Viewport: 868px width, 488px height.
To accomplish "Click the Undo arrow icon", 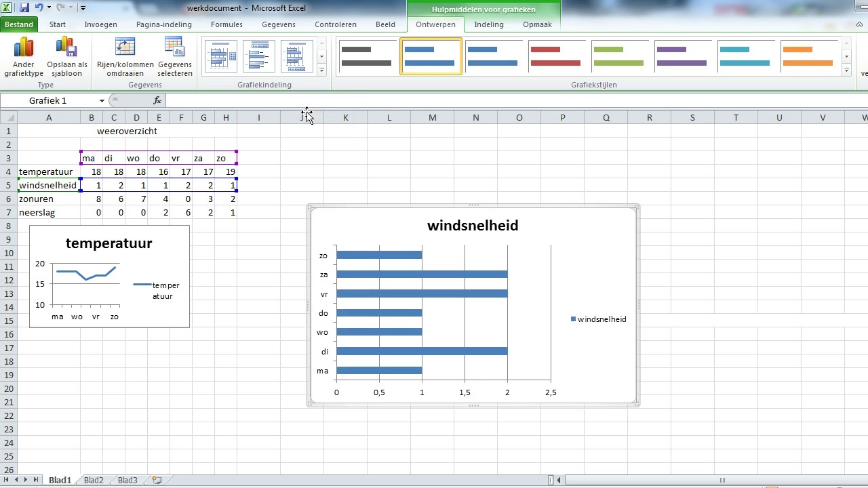I will pyautogui.click(x=39, y=7).
